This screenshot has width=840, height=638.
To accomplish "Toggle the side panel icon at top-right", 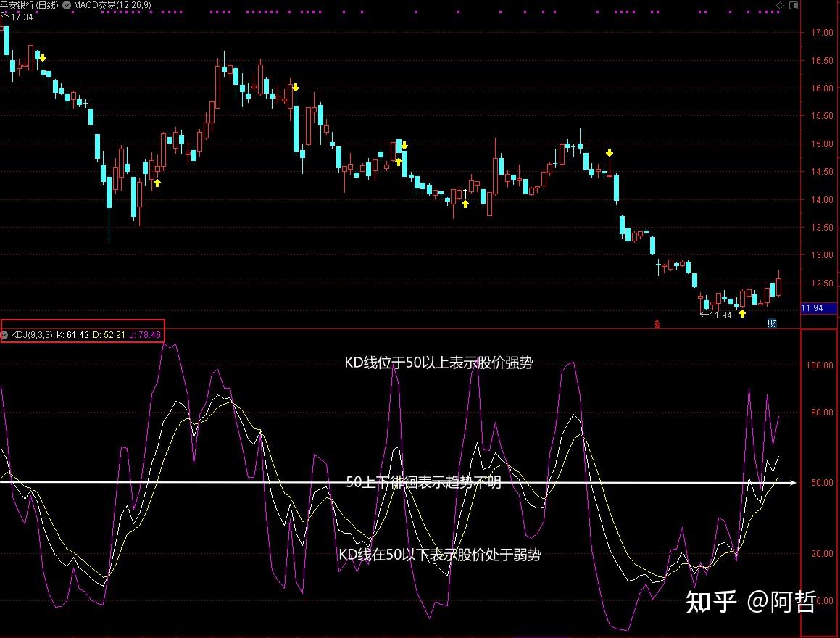I will tap(794, 5).
